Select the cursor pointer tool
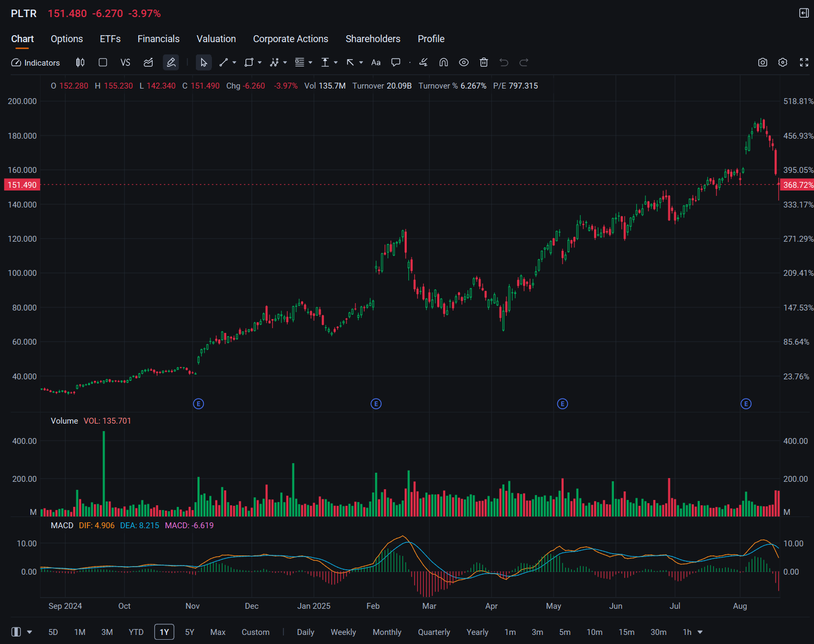The height and width of the screenshot is (644, 814). (x=203, y=62)
